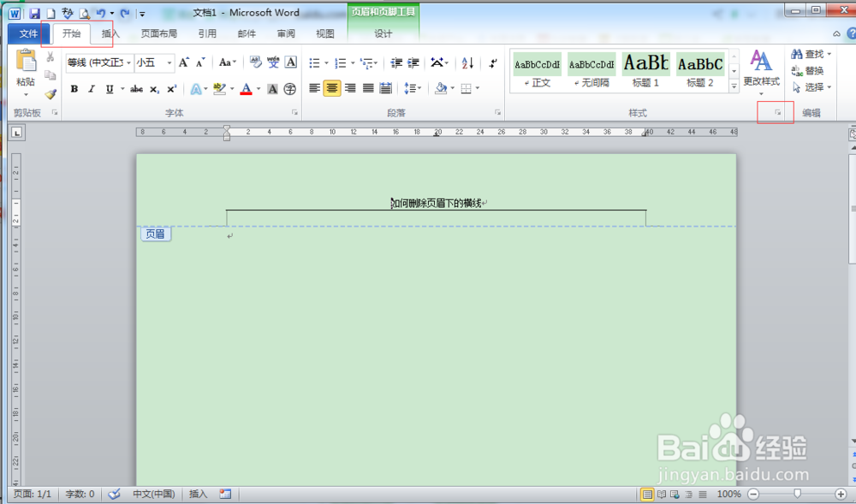Open the phonetic guide (wén) tool
This screenshot has height=504, width=856.
[273, 62]
